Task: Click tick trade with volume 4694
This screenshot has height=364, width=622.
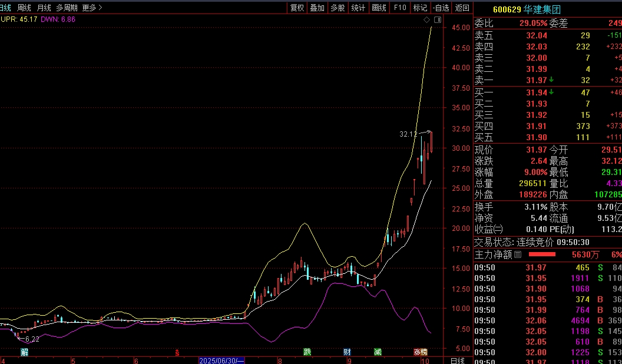Action: pos(580,320)
